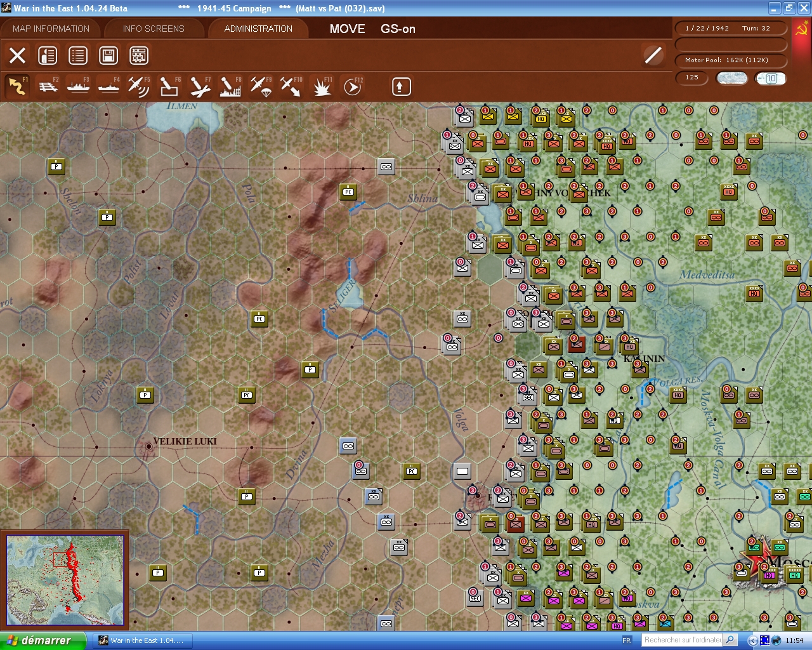The width and height of the screenshot is (812, 650).
Task: Click the date and Turn 32 box
Action: [731, 28]
